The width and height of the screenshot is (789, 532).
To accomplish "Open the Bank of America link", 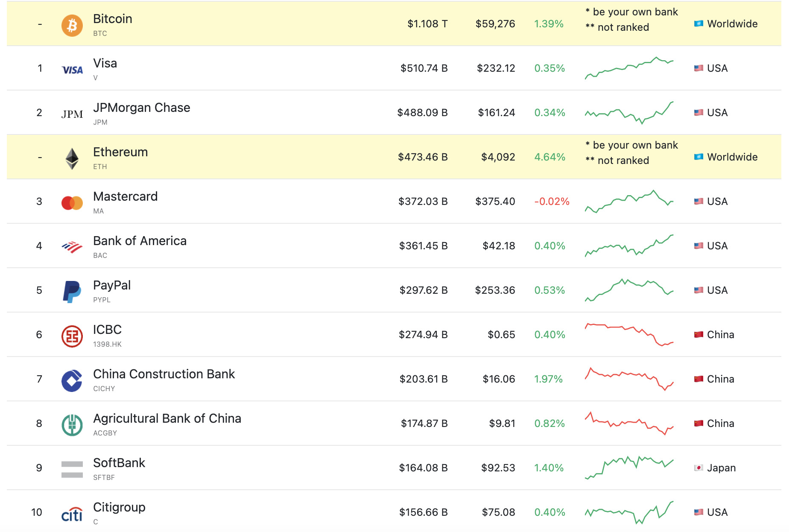I will [140, 241].
